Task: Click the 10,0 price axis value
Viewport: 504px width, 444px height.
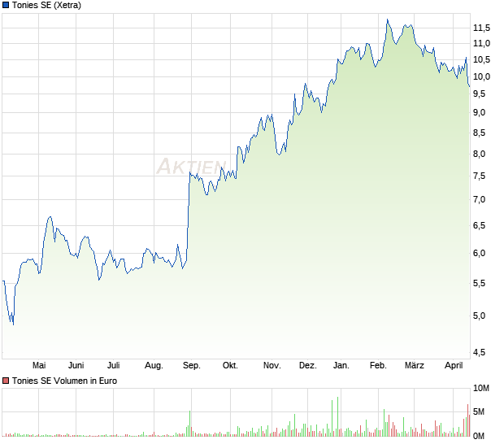Action: [481, 76]
